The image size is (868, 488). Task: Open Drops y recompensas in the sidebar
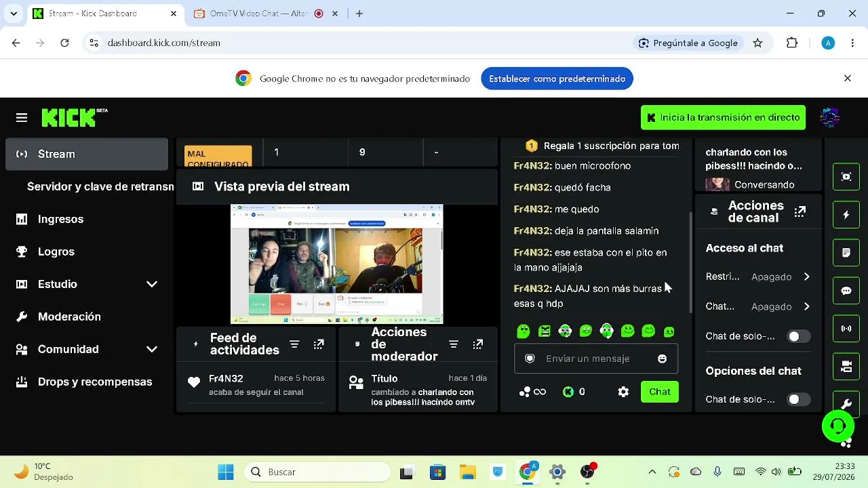pyautogui.click(x=87, y=382)
